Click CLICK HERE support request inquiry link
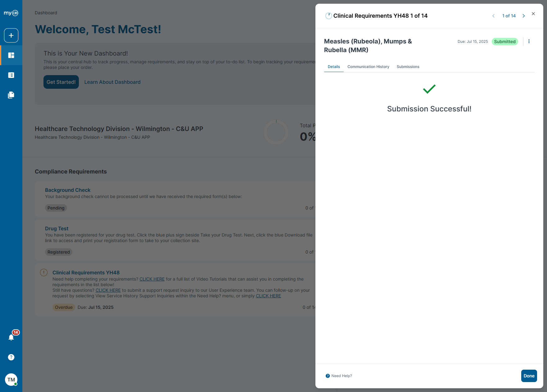547x392 pixels. tap(108, 290)
